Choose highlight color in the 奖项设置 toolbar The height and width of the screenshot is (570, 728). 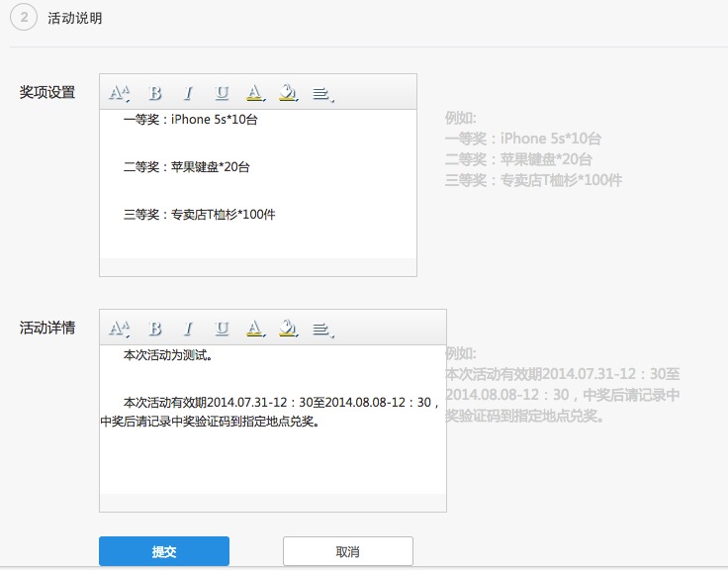[288, 93]
